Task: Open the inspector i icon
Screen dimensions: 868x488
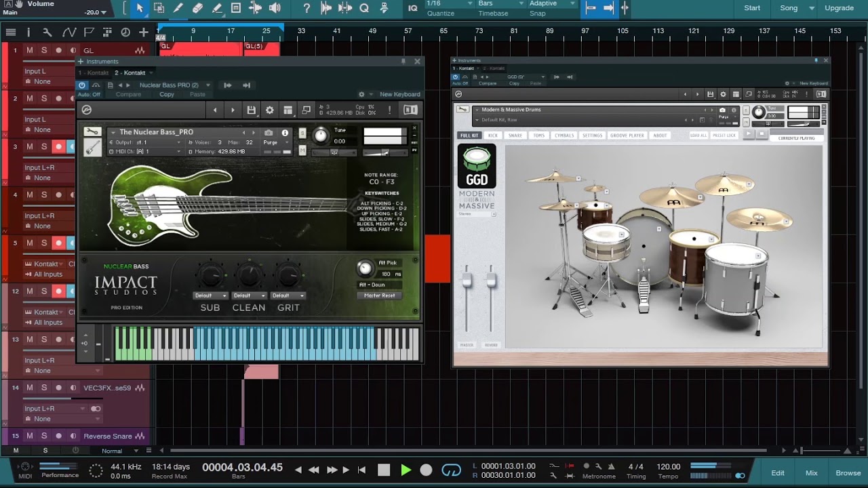Action: tap(28, 32)
